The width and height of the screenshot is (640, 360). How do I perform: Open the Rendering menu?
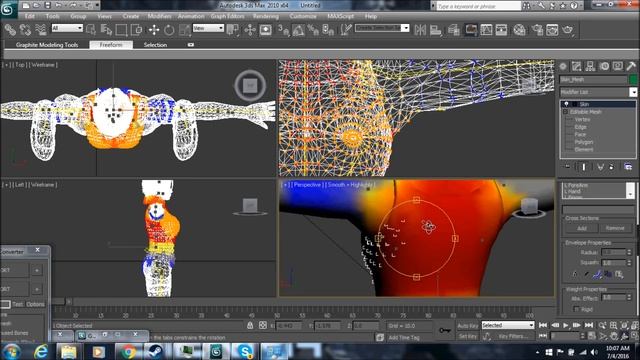266,16
